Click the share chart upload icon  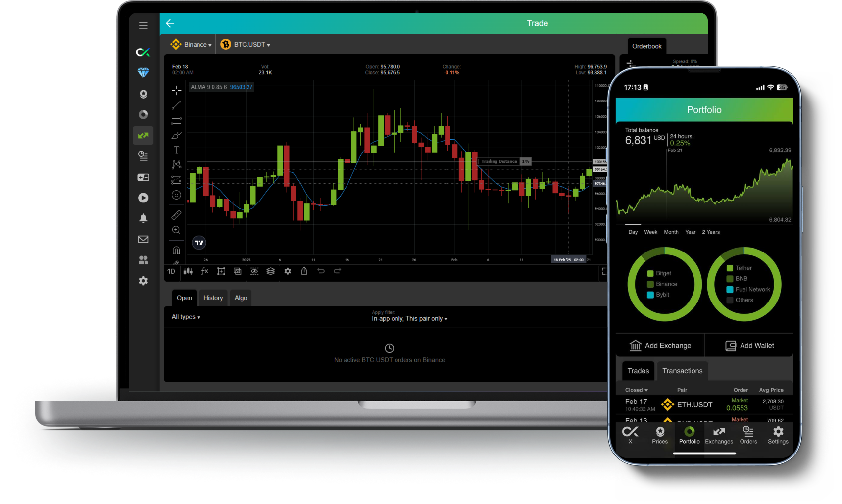click(x=304, y=271)
